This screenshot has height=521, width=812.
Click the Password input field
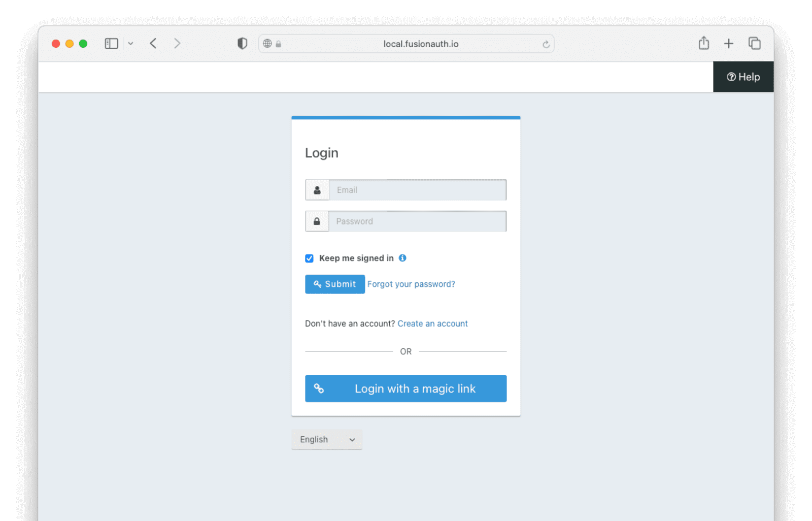(418, 221)
